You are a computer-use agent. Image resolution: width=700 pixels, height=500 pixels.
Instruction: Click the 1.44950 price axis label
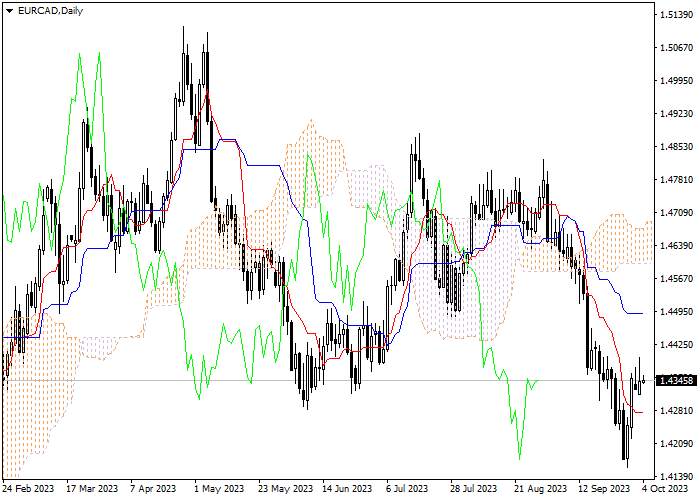(x=677, y=312)
